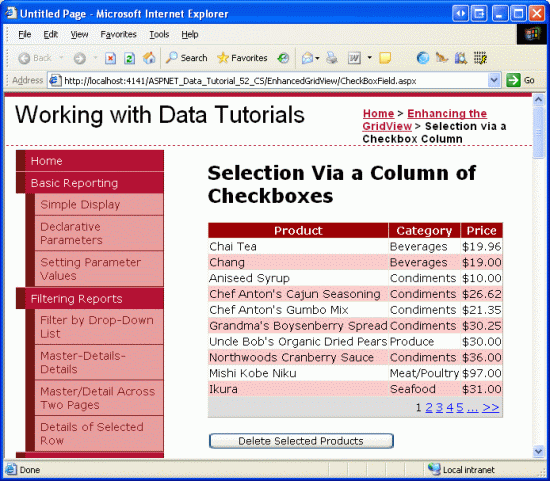The image size is (550, 481).
Task: Click the Refresh page icon
Action: 129,58
